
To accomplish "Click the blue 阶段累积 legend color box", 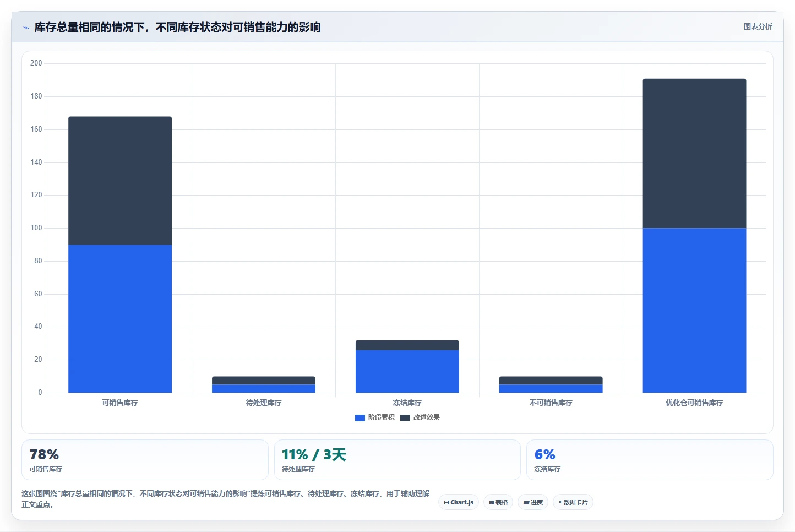I will [360, 418].
